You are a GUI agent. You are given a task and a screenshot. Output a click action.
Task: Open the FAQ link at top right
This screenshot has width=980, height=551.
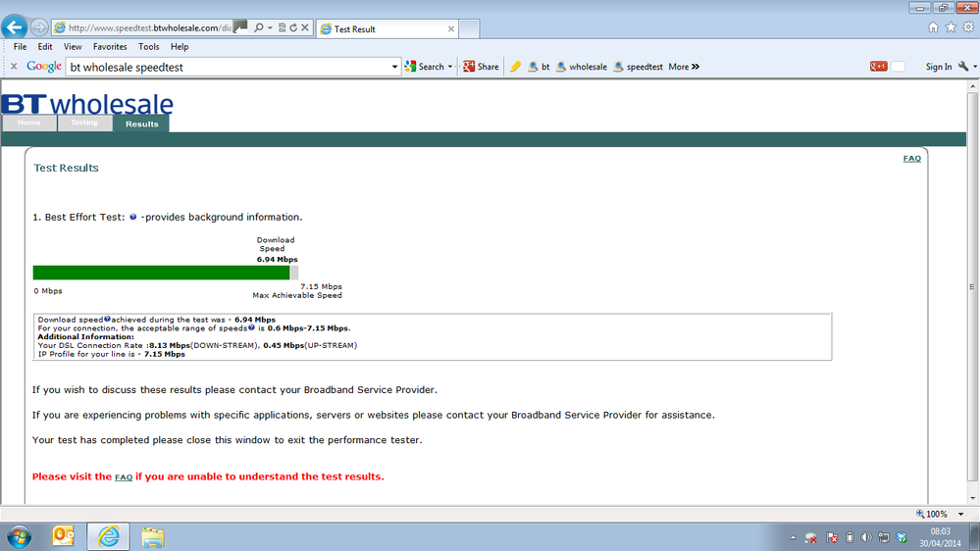(912, 159)
